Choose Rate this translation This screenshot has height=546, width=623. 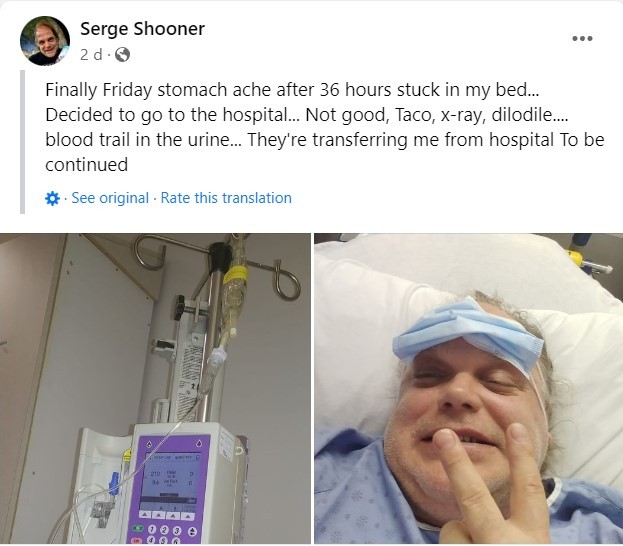coord(226,198)
